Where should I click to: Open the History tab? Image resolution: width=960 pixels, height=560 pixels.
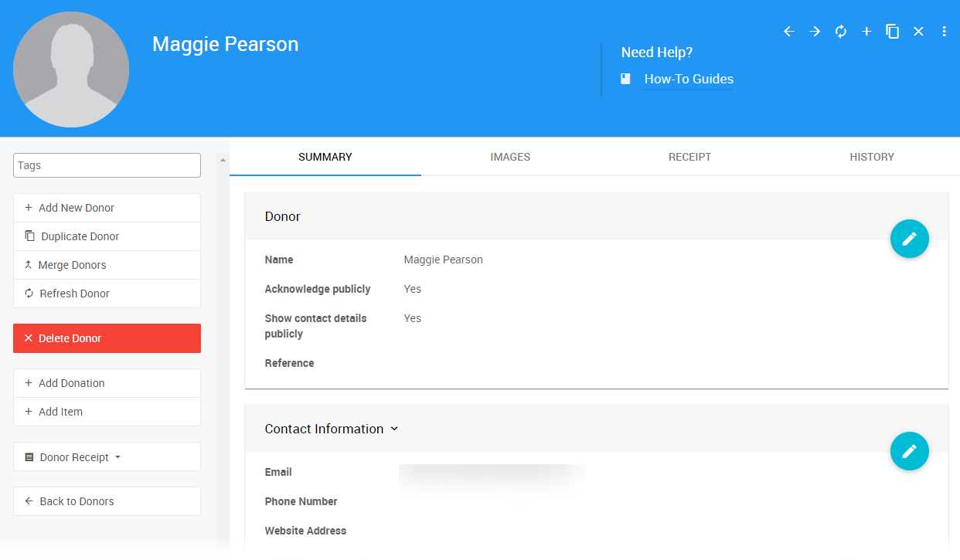pos(871,157)
